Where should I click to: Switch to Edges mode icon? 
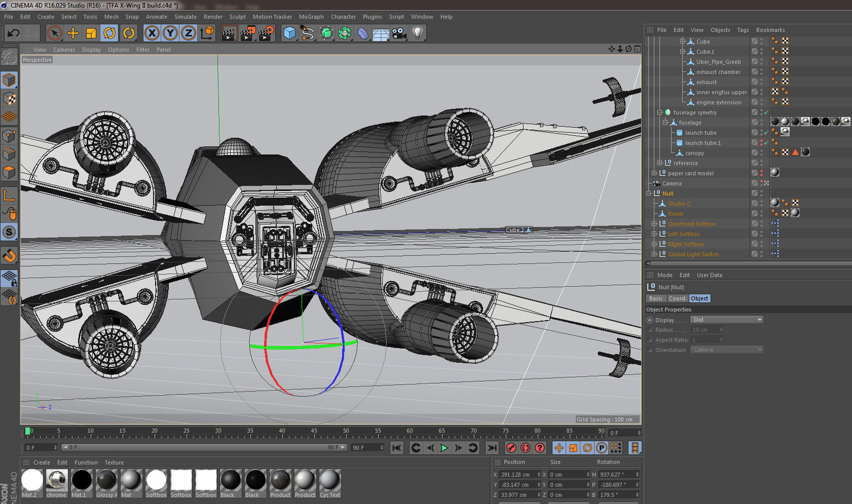tap(9, 154)
